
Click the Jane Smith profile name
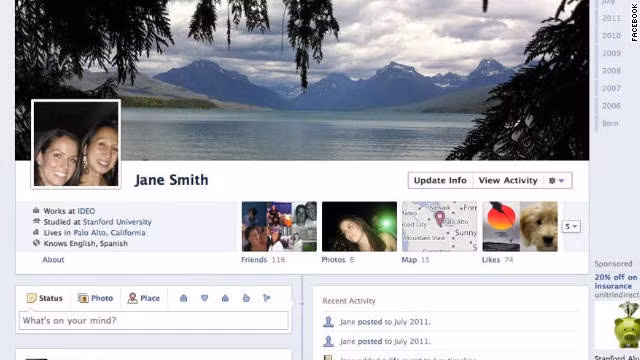click(x=171, y=180)
